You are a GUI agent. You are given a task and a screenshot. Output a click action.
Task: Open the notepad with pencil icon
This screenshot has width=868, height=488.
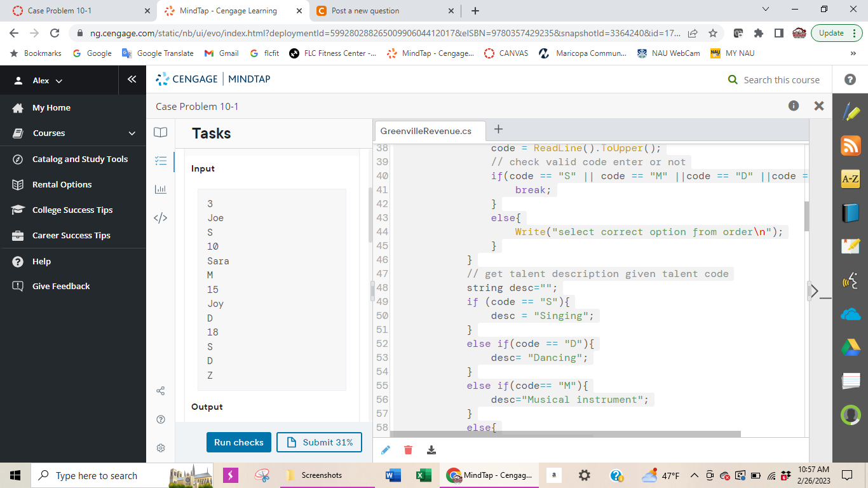[x=851, y=246]
